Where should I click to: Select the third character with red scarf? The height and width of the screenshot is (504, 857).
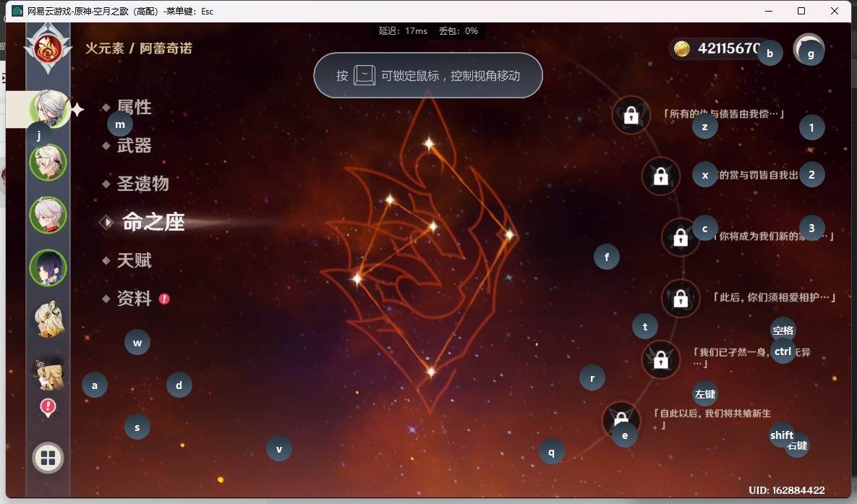click(x=48, y=215)
